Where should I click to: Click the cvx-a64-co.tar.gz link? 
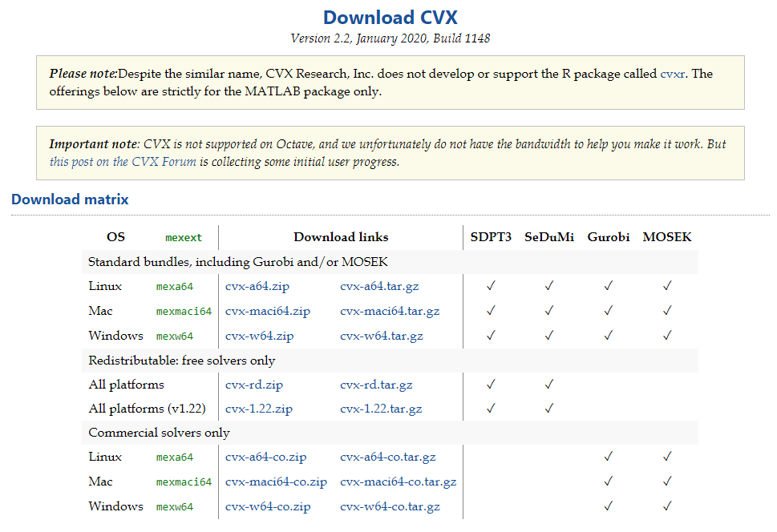[388, 457]
